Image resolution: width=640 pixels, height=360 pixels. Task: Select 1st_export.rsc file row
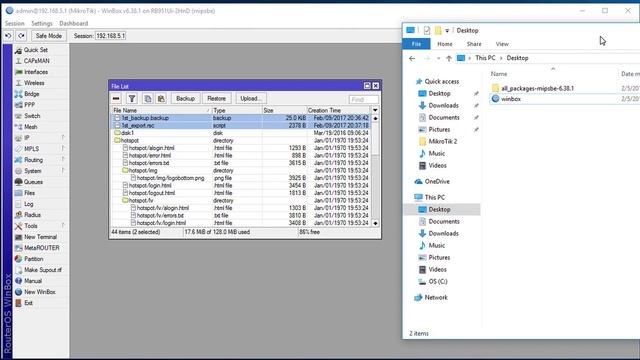241,126
